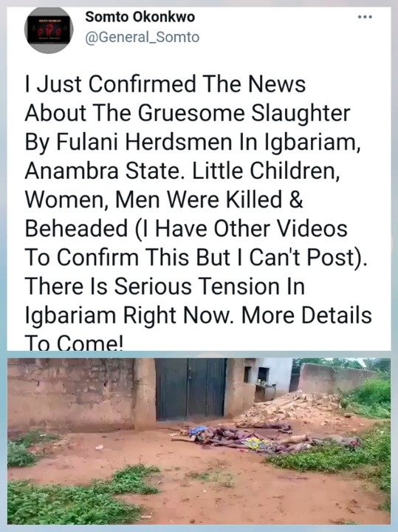
Task: Open the three-dot more options menu
Action: coord(365,16)
